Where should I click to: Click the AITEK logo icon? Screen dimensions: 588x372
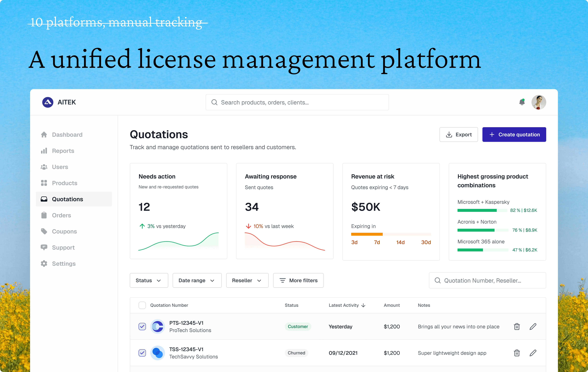(x=48, y=102)
